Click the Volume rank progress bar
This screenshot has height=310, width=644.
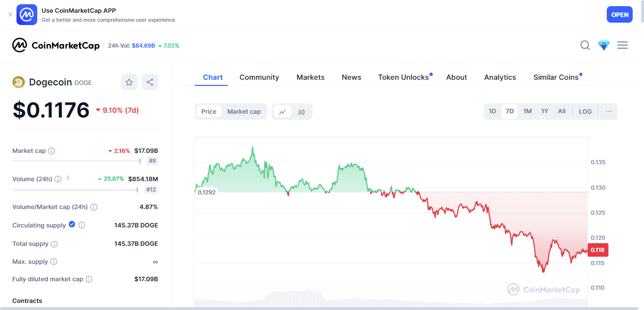pyautogui.click(x=75, y=190)
